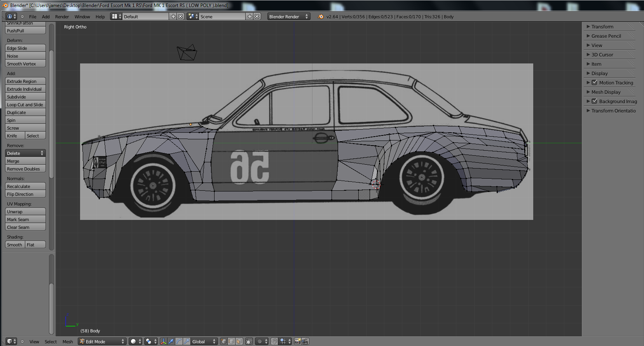The image size is (644, 346).
Task: Open the Mesh menu in 3D View header
Action: pos(68,342)
